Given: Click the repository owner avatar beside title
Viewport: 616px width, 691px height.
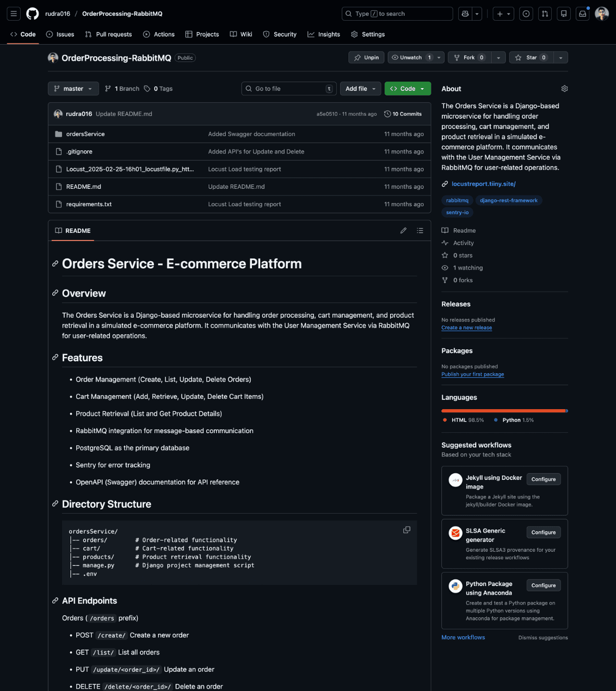Looking at the screenshot, I should click(x=53, y=58).
